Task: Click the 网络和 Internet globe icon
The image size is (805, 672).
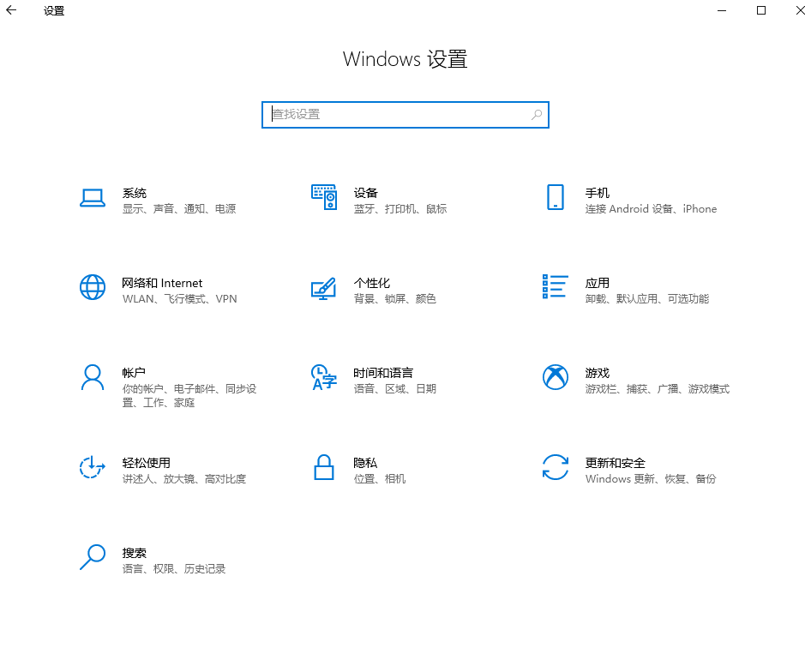Action: coord(93,287)
